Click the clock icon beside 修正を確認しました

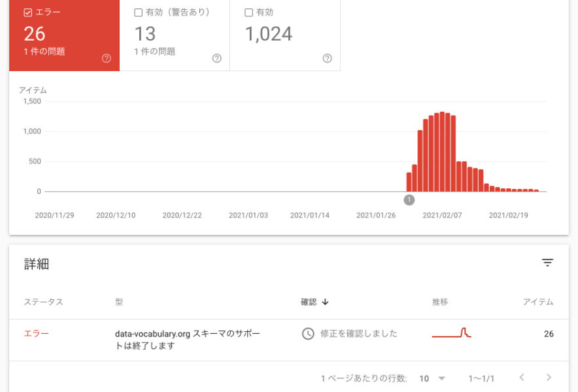(308, 334)
